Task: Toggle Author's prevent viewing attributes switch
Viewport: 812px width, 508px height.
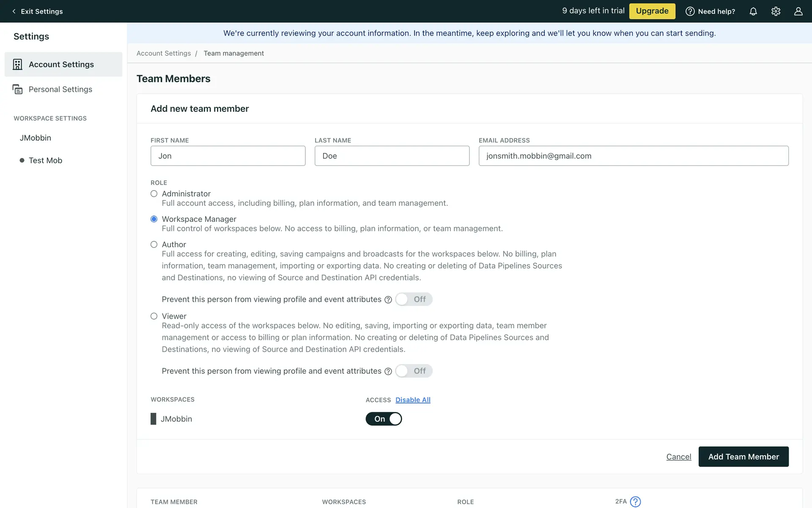Action: click(414, 299)
